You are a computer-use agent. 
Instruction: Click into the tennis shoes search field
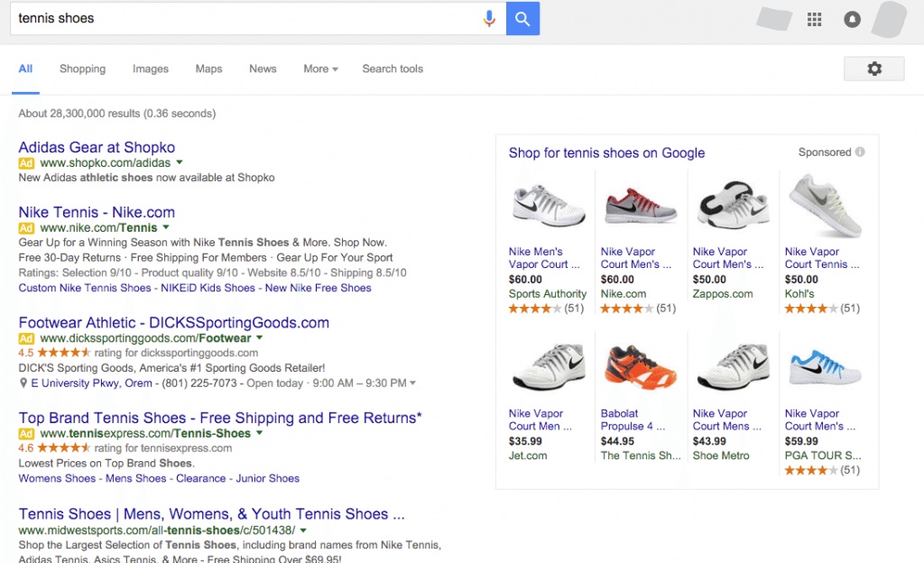244,19
